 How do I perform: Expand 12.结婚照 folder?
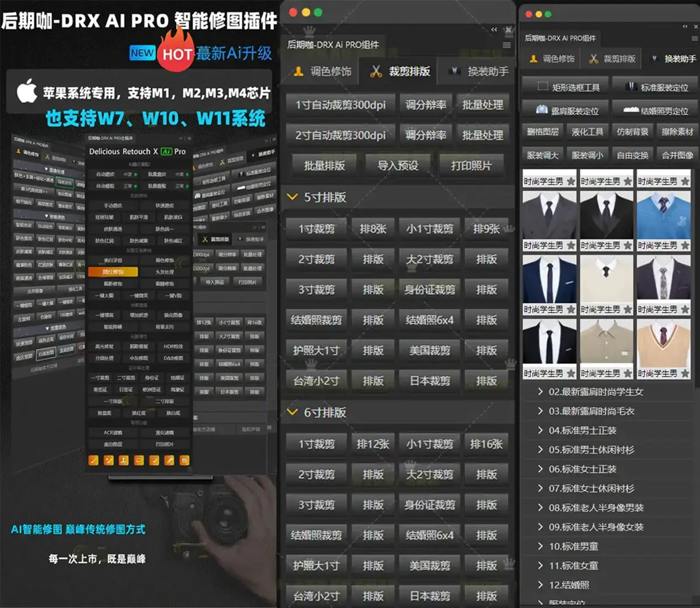pyautogui.click(x=540, y=585)
